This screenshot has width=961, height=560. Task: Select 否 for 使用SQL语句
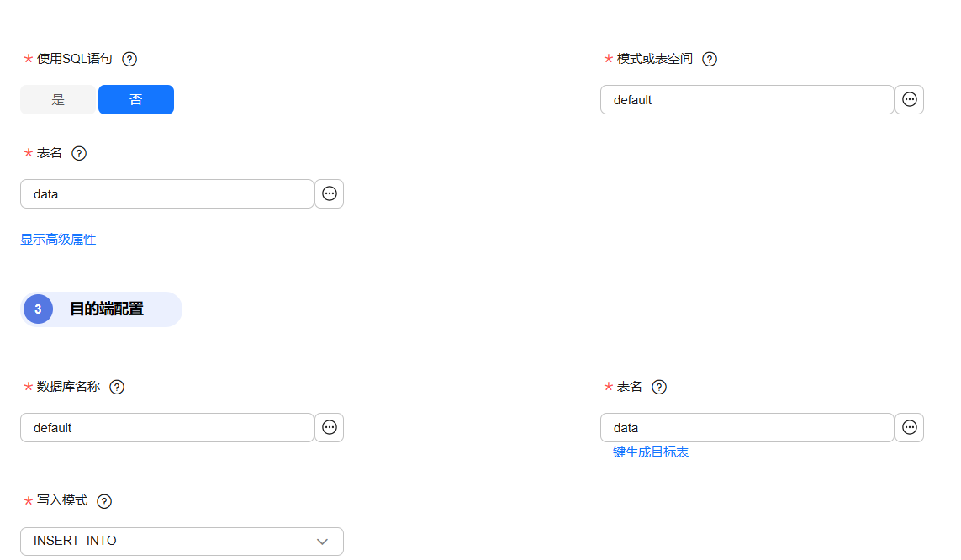(136, 99)
